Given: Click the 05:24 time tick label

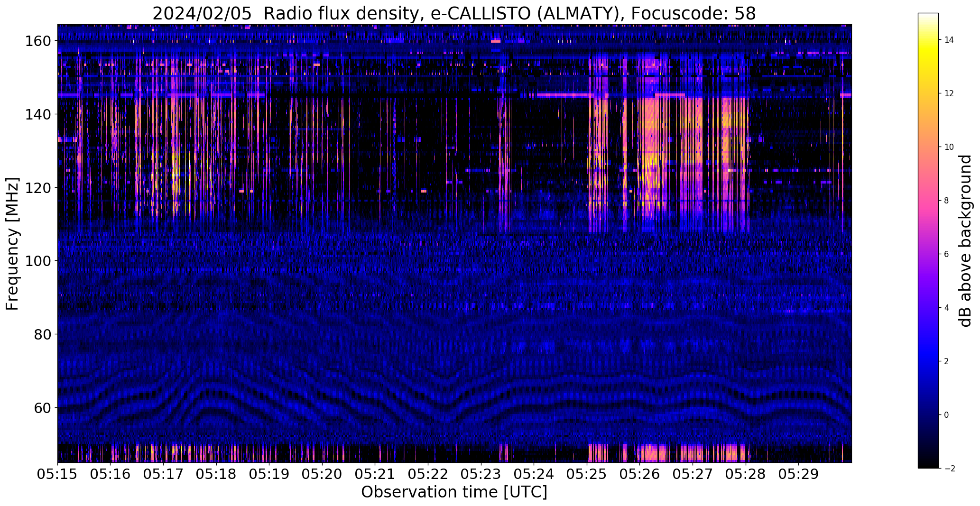Looking at the screenshot, I should (x=534, y=474).
